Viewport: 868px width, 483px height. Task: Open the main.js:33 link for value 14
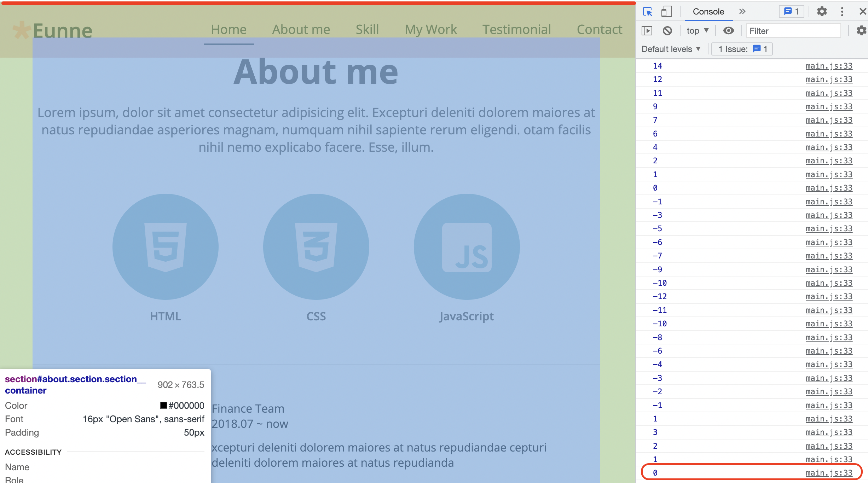[x=829, y=66]
